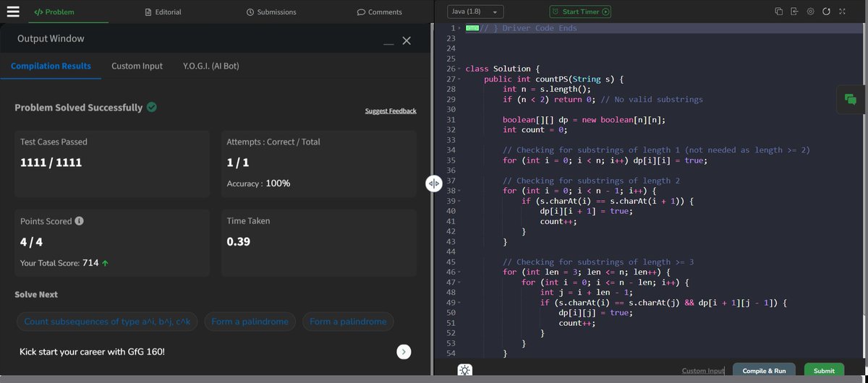Open editor settings gear

(x=811, y=12)
